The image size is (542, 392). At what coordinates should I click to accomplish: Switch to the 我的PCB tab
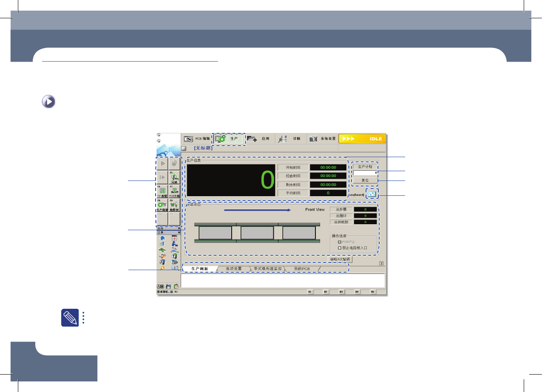(302, 269)
